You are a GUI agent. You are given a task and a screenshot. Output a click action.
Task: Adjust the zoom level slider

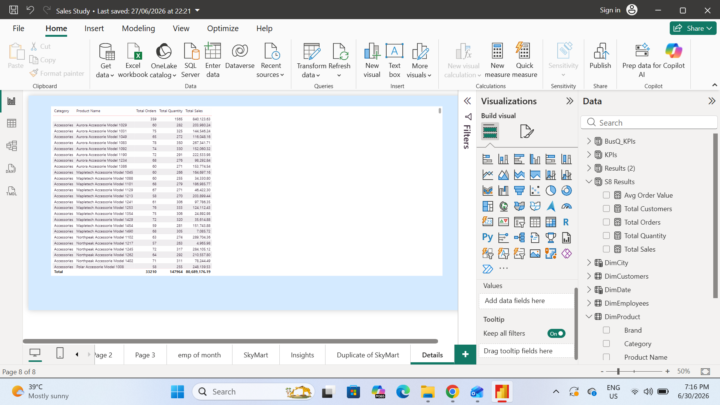click(x=619, y=371)
